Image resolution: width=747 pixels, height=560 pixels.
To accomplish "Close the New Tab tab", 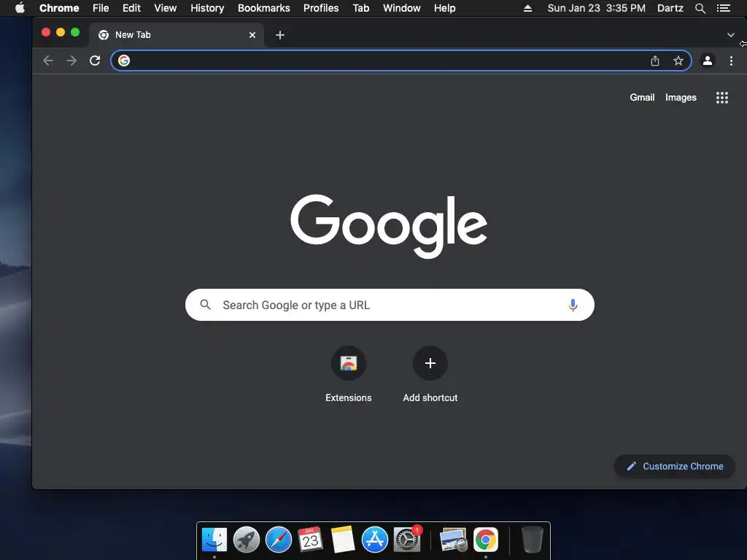I will [252, 35].
